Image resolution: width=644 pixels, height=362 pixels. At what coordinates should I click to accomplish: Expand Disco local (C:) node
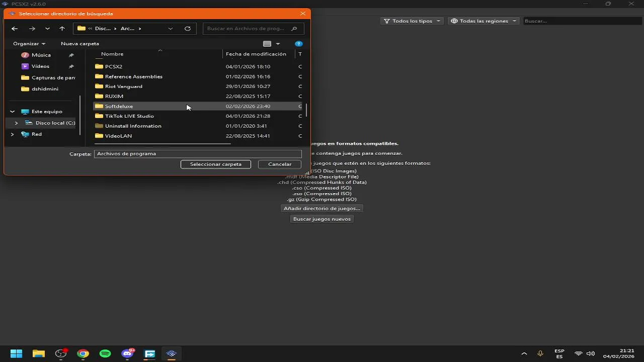click(16, 123)
